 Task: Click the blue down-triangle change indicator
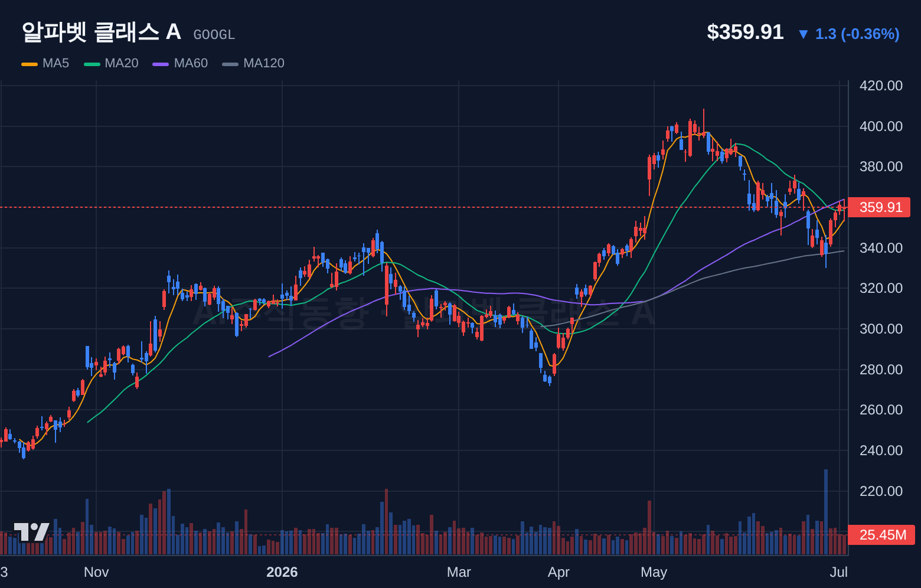click(803, 34)
